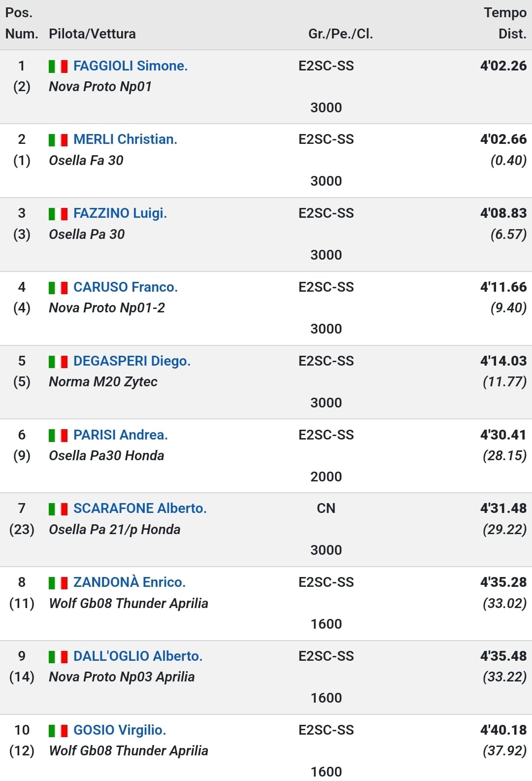Image resolution: width=532 pixels, height=781 pixels.
Task: Open FAZZINO Luigi driver page
Action: coord(120,213)
